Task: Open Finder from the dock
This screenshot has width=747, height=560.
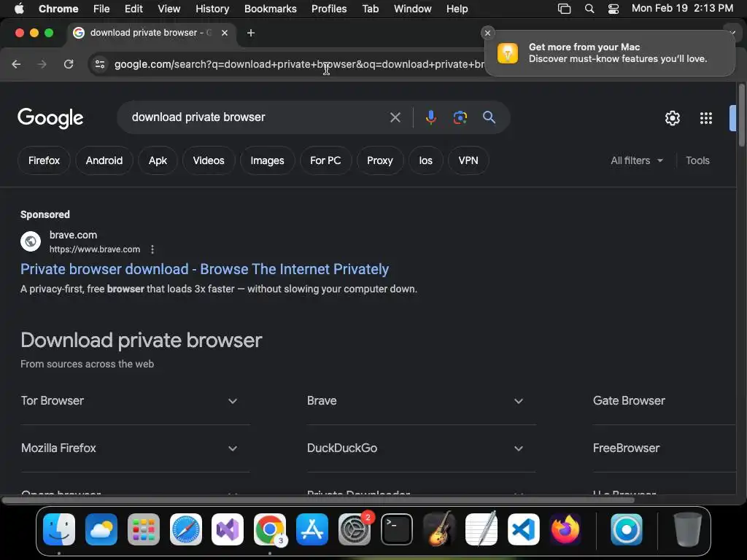Action: (59, 529)
